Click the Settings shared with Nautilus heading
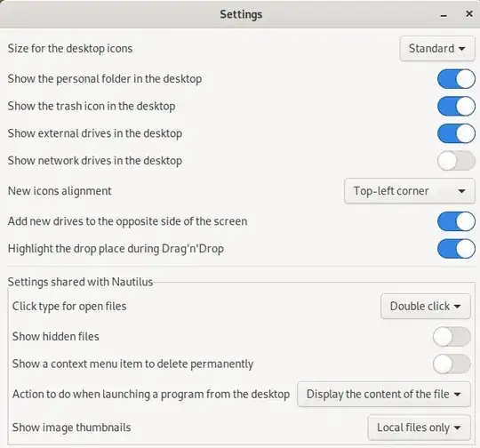This screenshot has height=448, width=480. (x=80, y=282)
